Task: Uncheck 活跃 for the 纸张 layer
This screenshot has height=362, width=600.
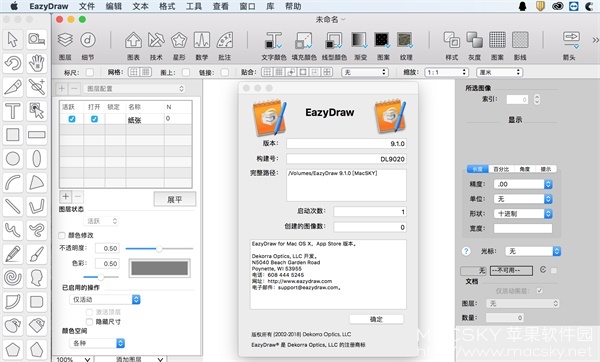Action: (72, 119)
